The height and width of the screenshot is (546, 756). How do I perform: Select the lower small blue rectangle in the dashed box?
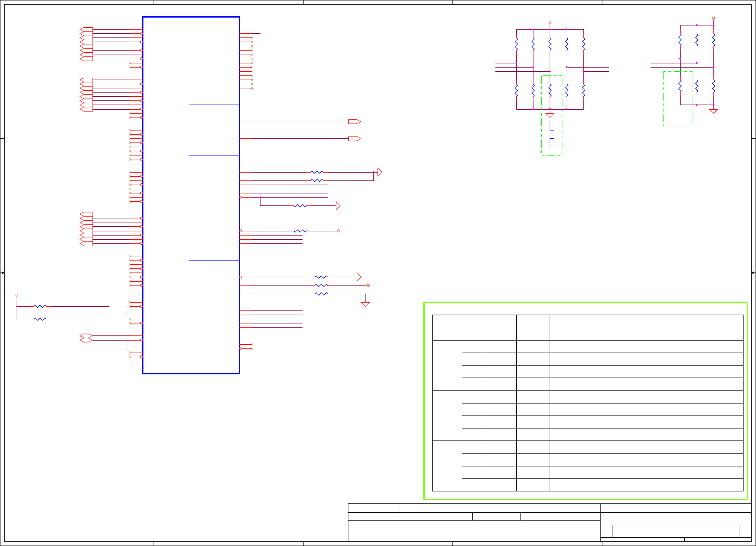click(552, 143)
